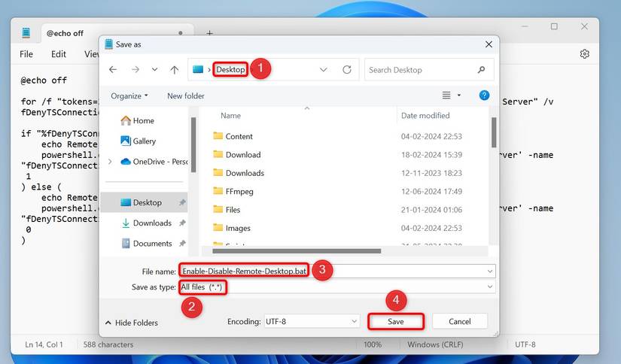Image resolution: width=621 pixels, height=364 pixels.
Task: Open the File menu in Notepad
Action: (x=26, y=54)
